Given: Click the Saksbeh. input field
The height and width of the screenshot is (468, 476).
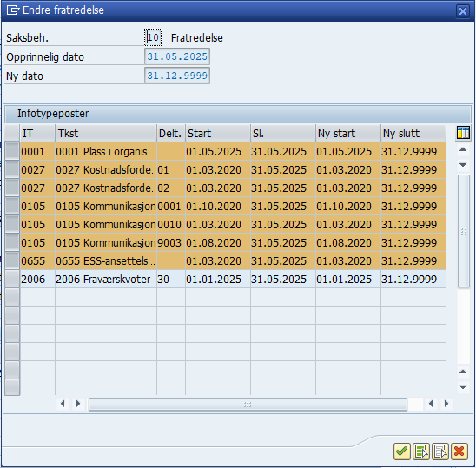Looking at the screenshot, I should coord(153,37).
